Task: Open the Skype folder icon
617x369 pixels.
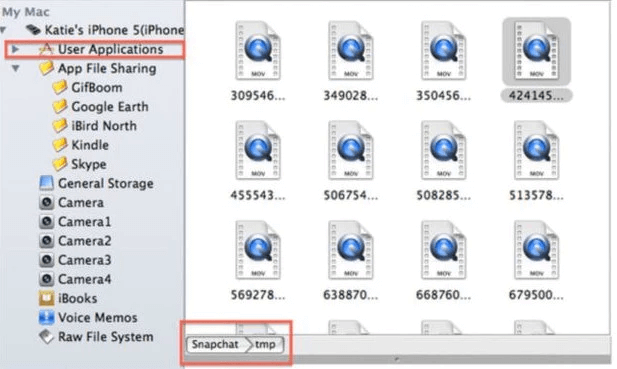Action: (59, 164)
